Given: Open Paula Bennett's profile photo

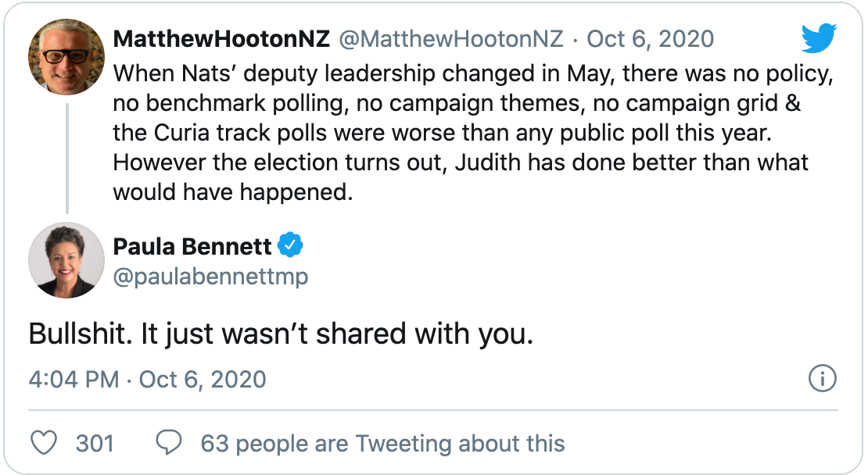Looking at the screenshot, I should pos(66,260).
